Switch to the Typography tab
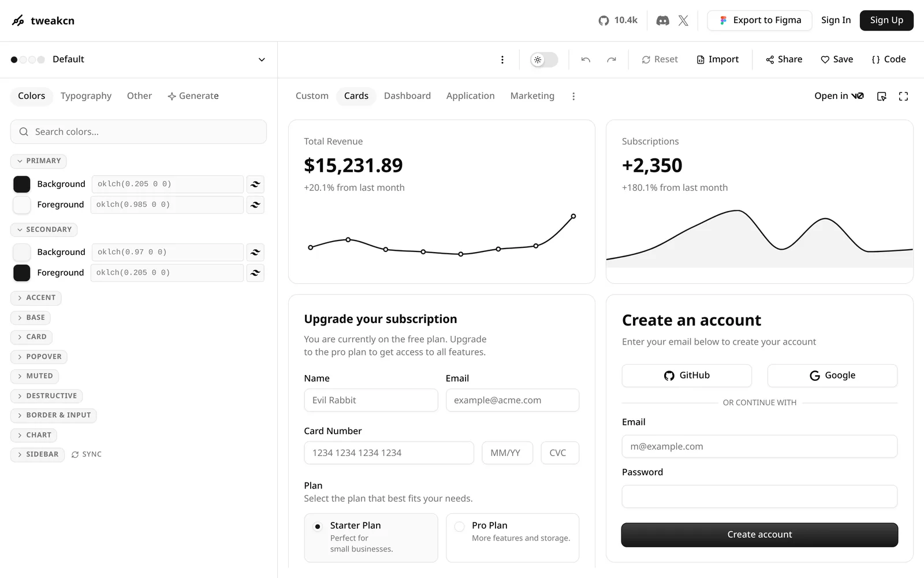Image resolution: width=924 pixels, height=578 pixels. [x=86, y=96]
